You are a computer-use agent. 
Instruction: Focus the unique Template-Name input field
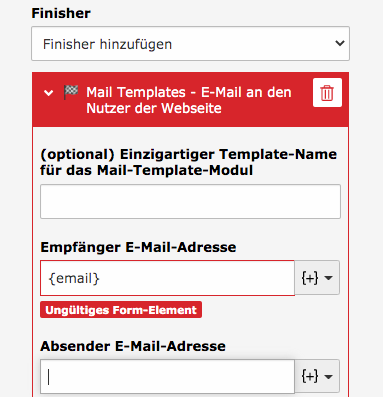190,202
